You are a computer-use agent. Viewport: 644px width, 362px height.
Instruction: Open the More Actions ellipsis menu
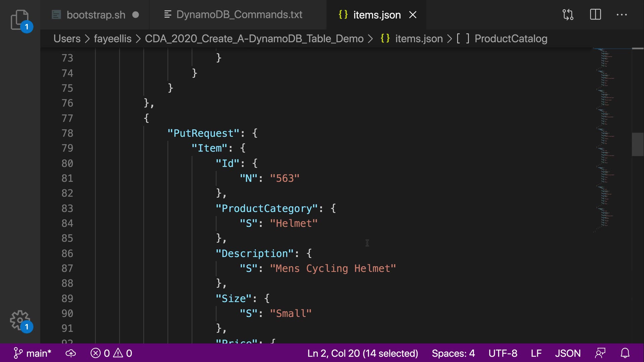622,15
